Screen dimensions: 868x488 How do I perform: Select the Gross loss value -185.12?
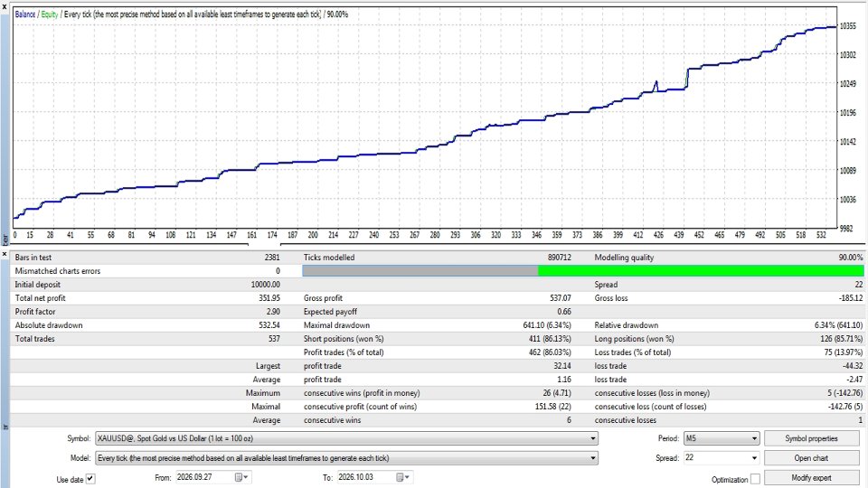[x=850, y=297]
